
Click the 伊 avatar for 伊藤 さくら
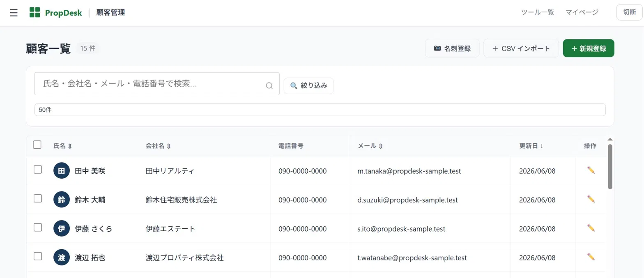[62, 228]
